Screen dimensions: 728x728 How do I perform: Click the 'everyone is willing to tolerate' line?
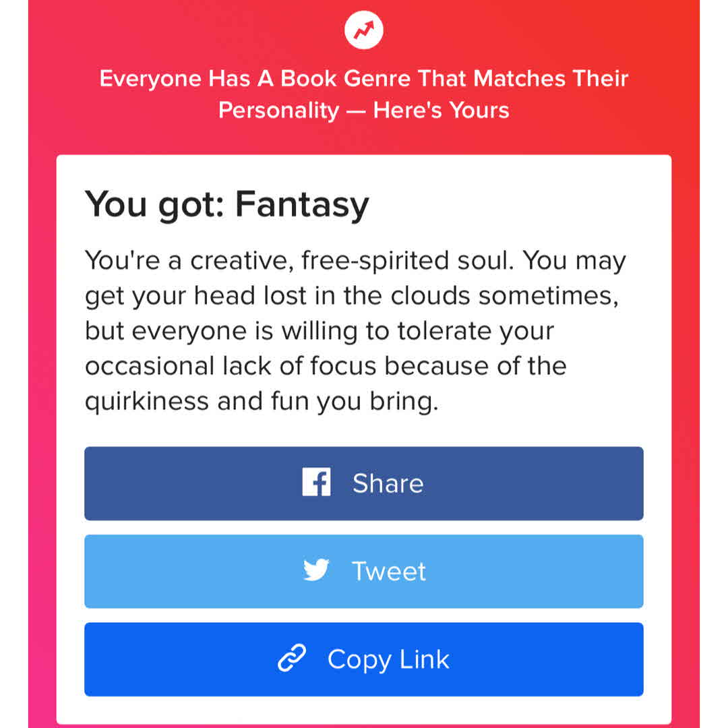click(319, 331)
